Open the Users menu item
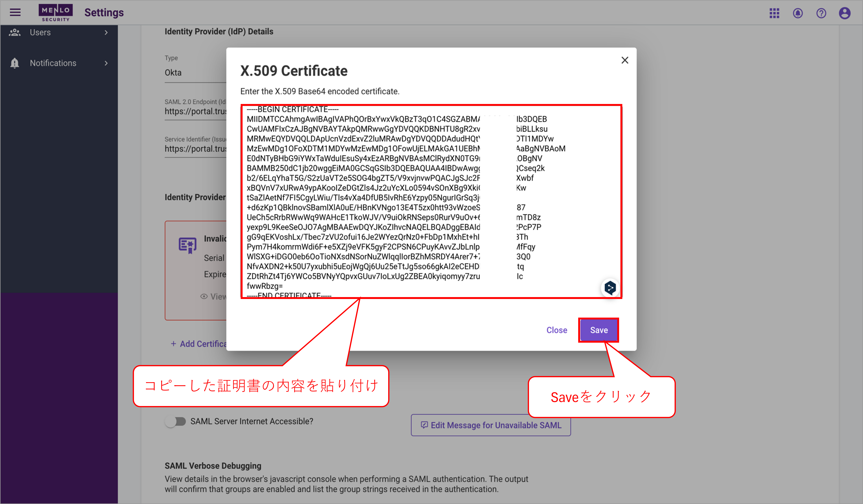The image size is (863, 504). coord(59,33)
